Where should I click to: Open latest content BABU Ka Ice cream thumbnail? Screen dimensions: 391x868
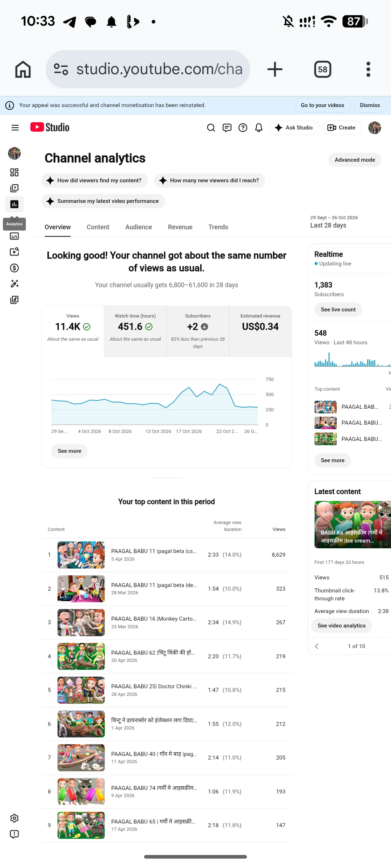click(x=353, y=524)
